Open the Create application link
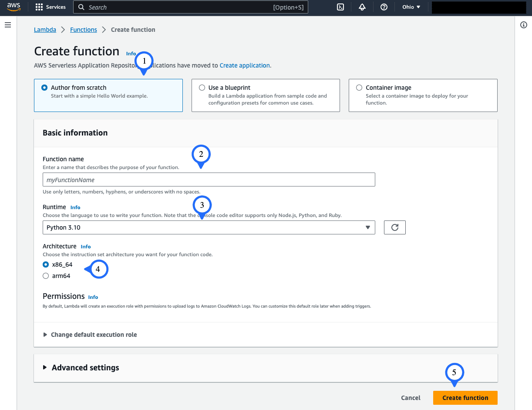The image size is (532, 410). 245,65
